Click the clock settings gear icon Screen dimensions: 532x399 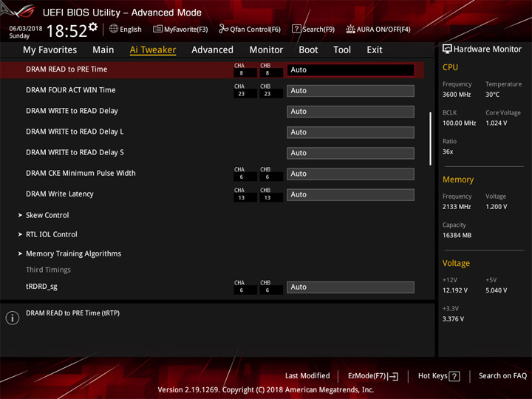coord(93,27)
